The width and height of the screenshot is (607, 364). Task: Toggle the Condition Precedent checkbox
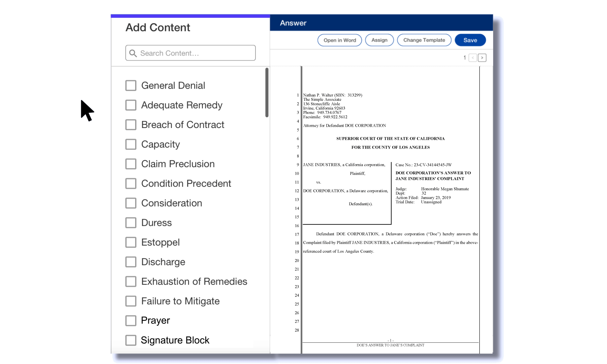[131, 184]
